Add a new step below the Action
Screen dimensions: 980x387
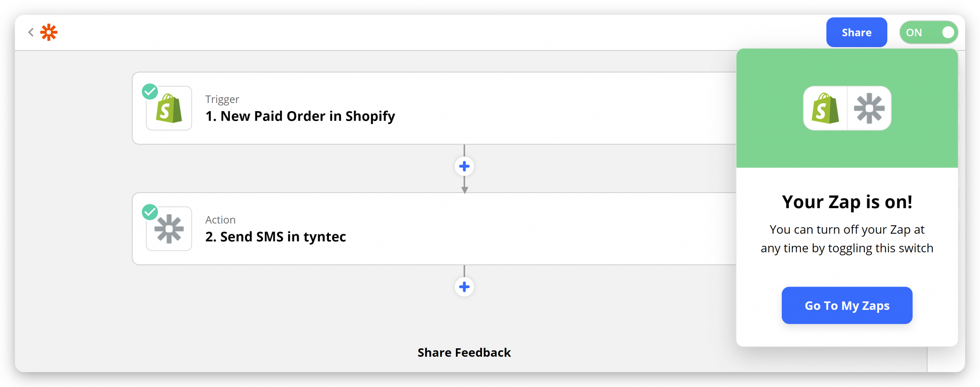coord(464,287)
